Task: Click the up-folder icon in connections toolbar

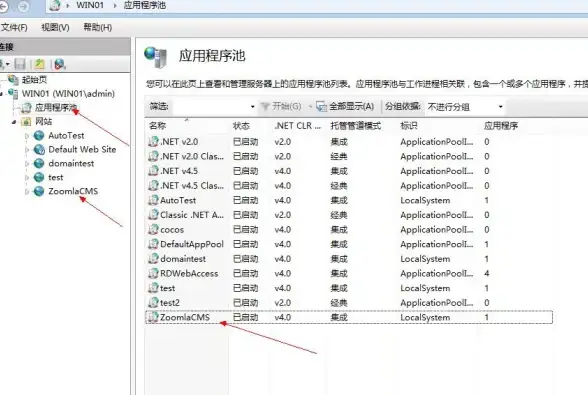Action: click(x=40, y=64)
